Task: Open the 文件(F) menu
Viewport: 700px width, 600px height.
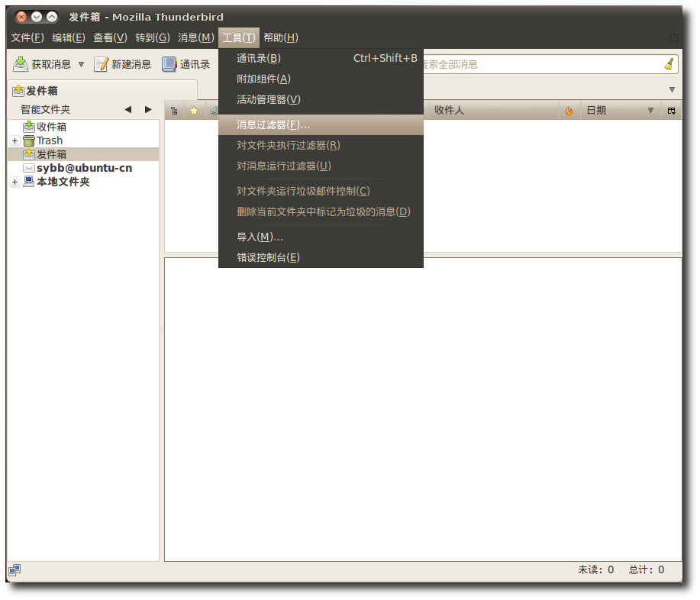Action: 27,37
